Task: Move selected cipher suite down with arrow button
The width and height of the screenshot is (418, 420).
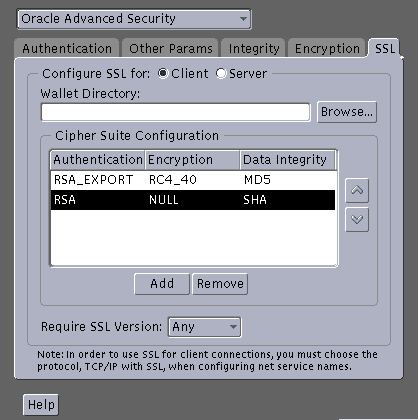Action: pyautogui.click(x=357, y=219)
